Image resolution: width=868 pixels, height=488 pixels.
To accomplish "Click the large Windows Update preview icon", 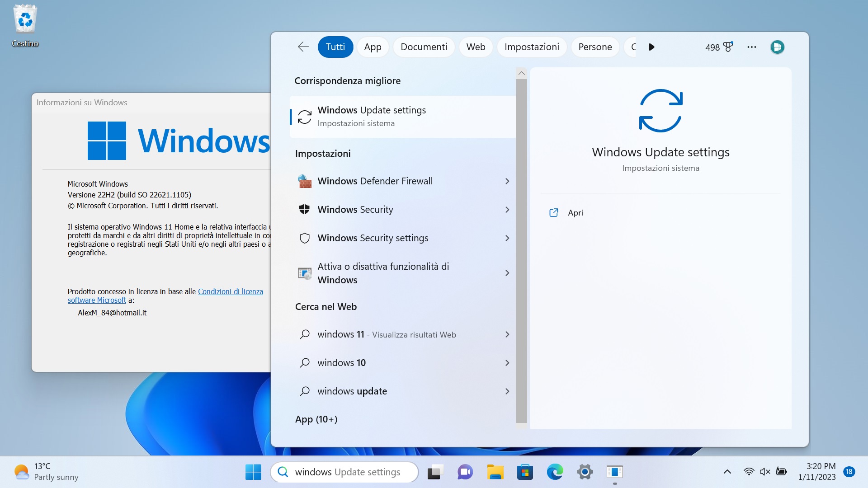I will coord(660,111).
